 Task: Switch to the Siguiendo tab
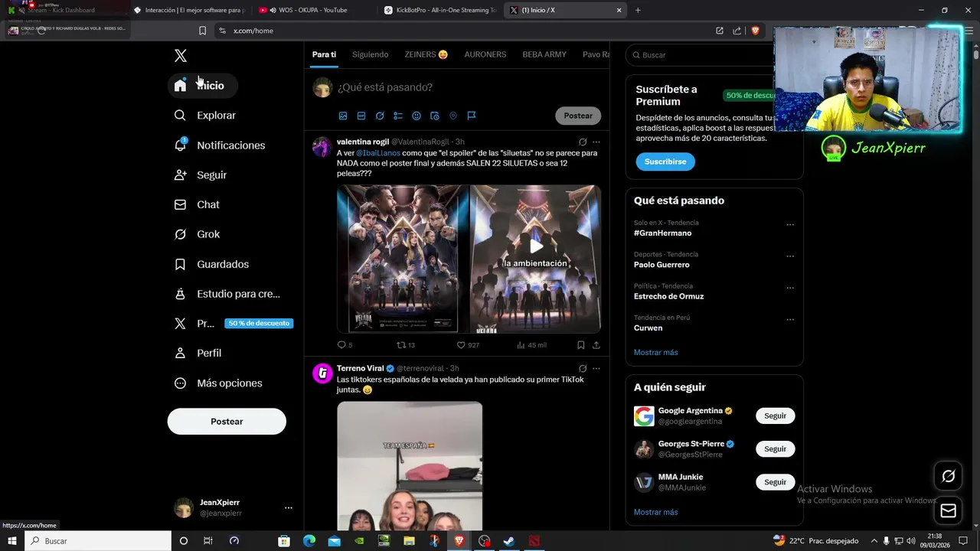point(371,54)
